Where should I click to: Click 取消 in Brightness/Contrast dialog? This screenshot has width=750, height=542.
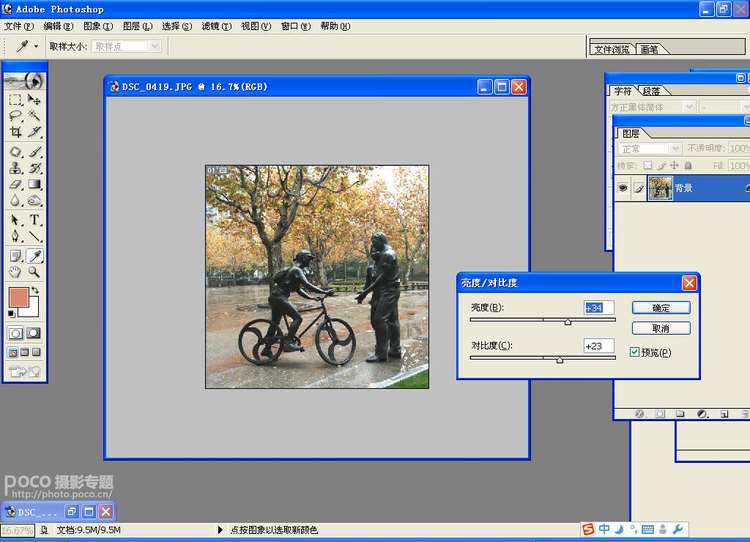click(x=661, y=328)
